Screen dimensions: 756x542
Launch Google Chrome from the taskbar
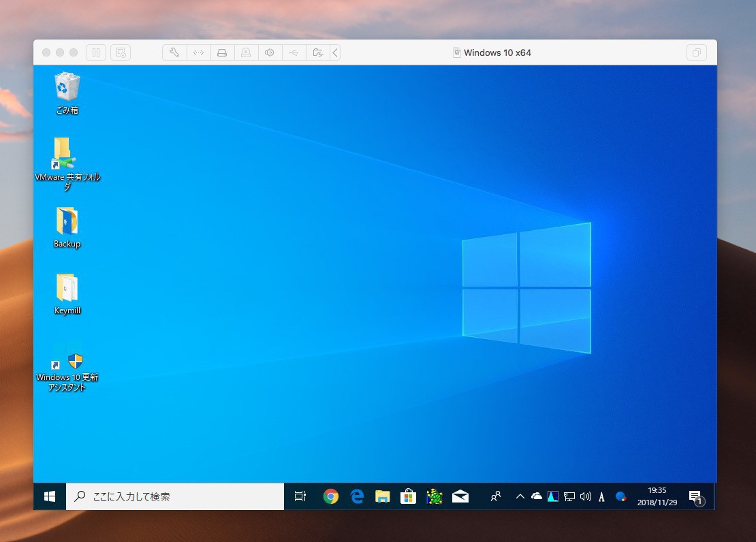[x=331, y=496]
